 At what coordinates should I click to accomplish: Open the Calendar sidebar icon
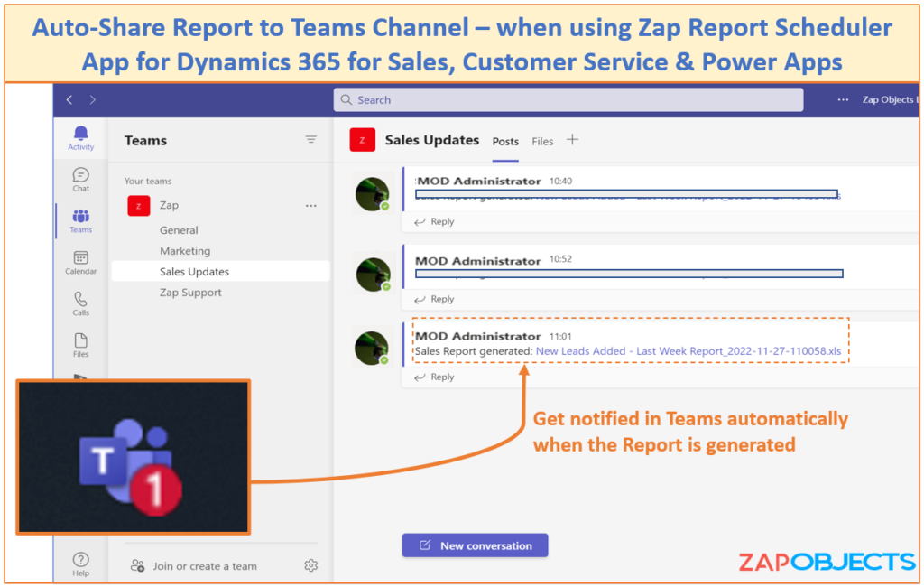click(x=80, y=263)
